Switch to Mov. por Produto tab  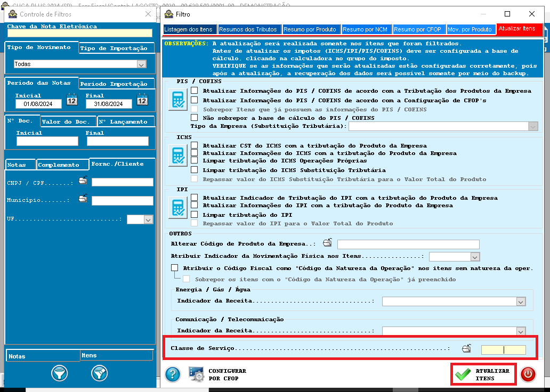[x=470, y=29]
